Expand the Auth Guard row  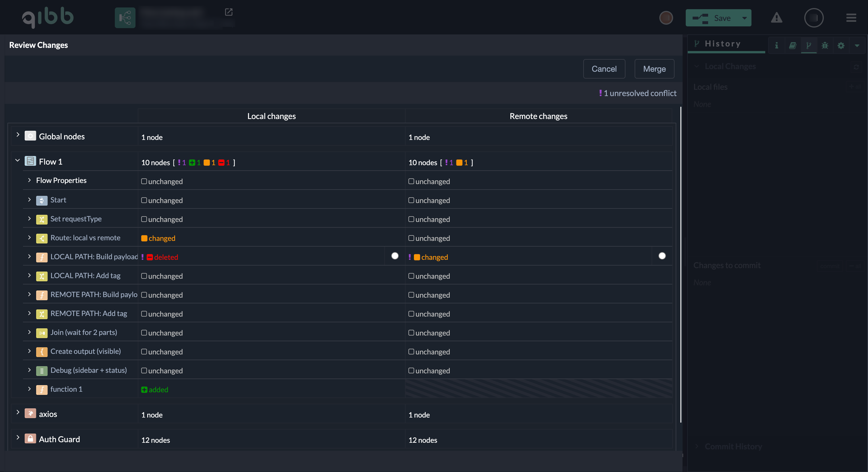click(18, 437)
